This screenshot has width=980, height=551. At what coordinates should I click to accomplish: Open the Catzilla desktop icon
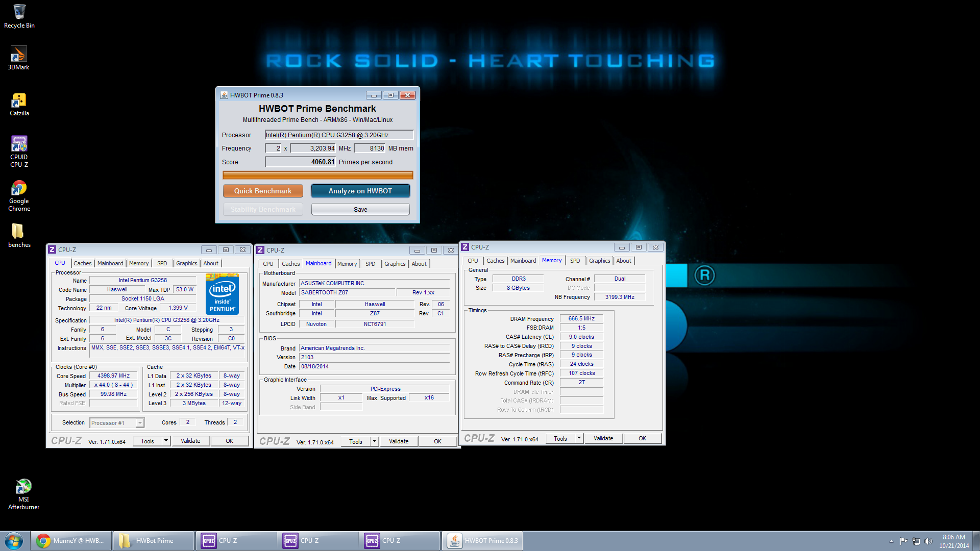[x=19, y=105]
